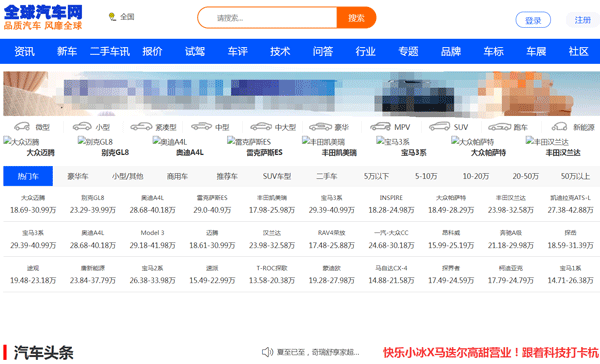Select the 紧凑型 car type icon
The height and width of the screenshot is (364, 600).
click(153, 127)
